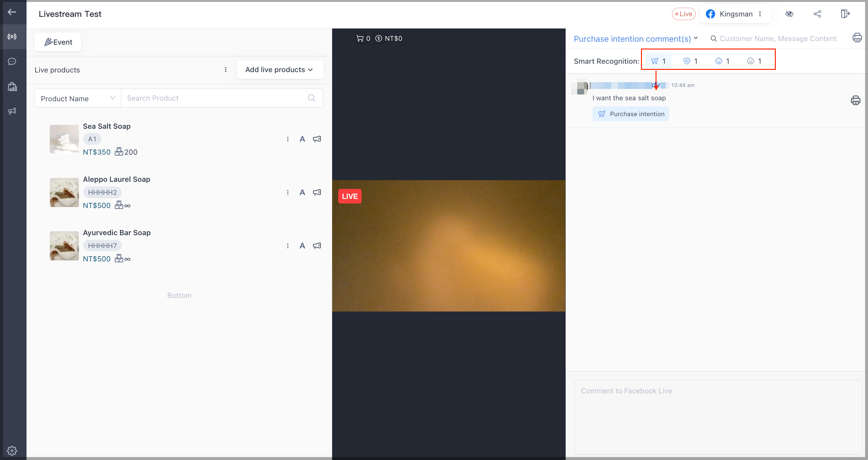The image size is (868, 460).
Task: Announce Sea Salt Soap with megaphone icon
Action: [317, 139]
